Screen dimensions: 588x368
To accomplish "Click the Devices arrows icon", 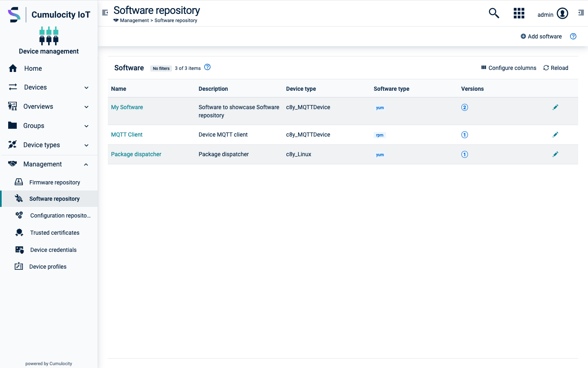I will coord(13,87).
